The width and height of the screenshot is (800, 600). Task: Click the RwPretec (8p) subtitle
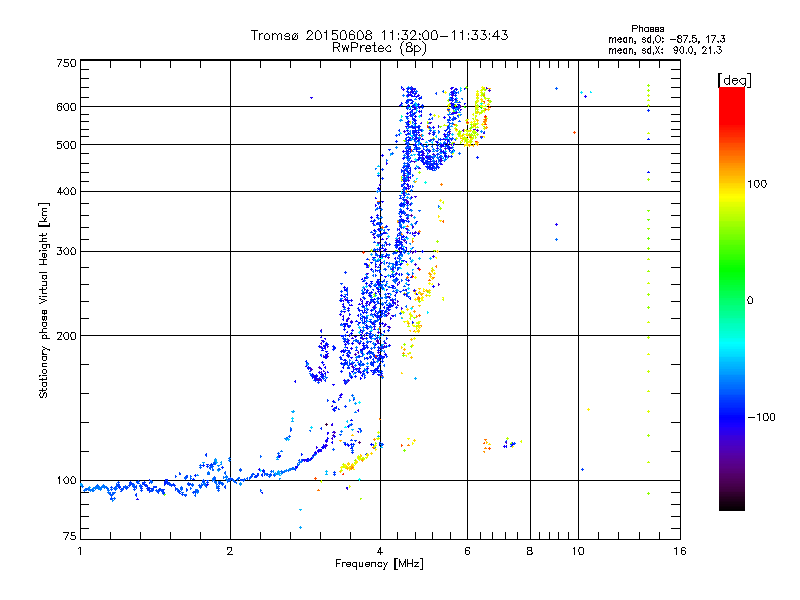click(379, 47)
